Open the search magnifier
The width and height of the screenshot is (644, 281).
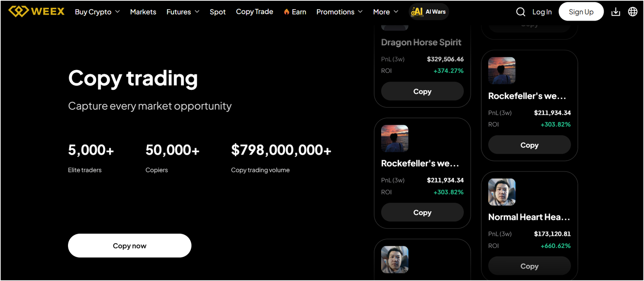(520, 12)
